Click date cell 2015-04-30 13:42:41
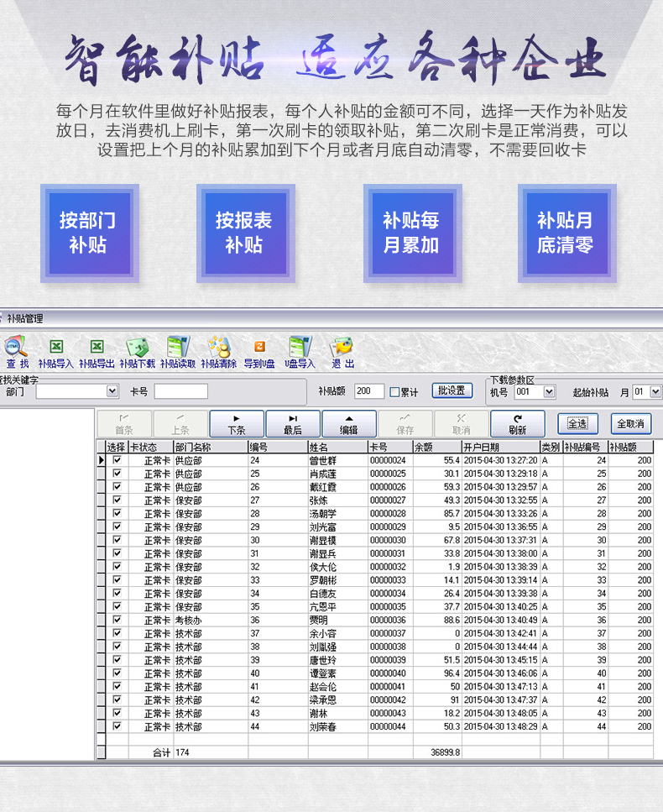Screen dimensions: 663x812 501,633
